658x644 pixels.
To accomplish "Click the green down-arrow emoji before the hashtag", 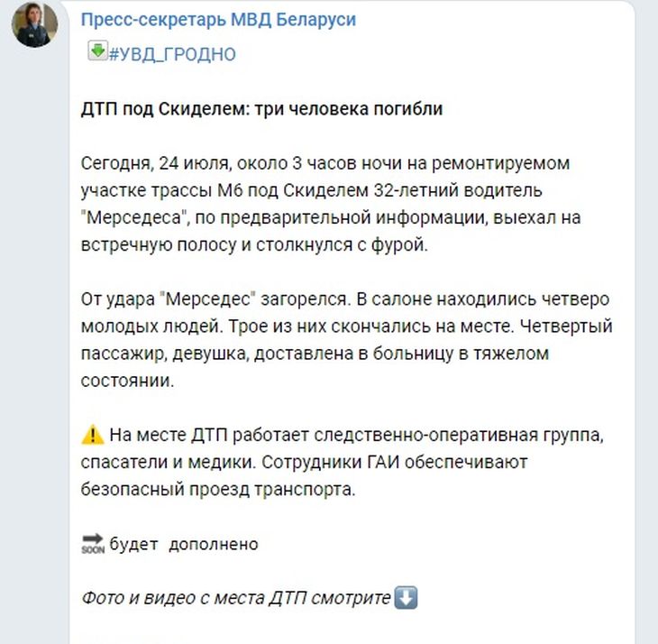I will point(96,51).
